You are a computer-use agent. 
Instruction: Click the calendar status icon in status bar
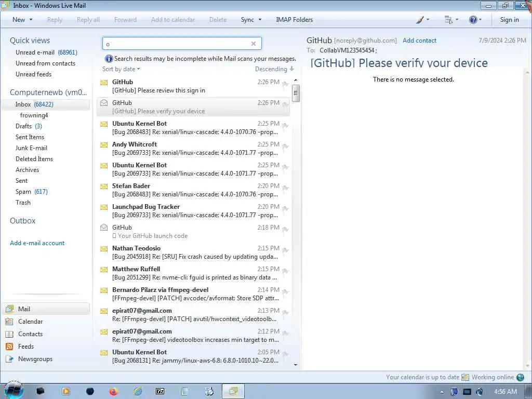coord(465,377)
